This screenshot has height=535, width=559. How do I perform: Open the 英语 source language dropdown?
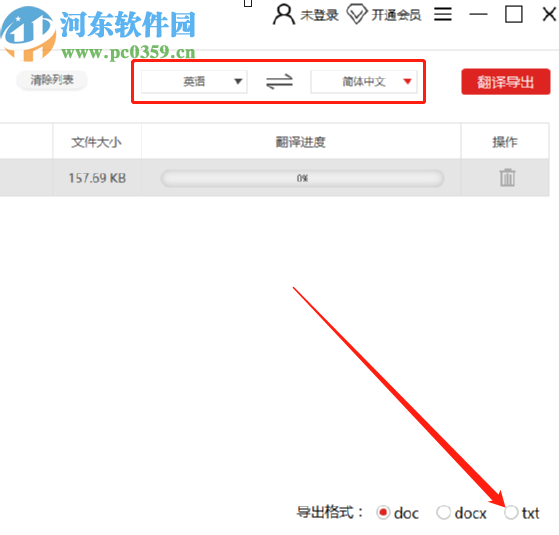(194, 82)
